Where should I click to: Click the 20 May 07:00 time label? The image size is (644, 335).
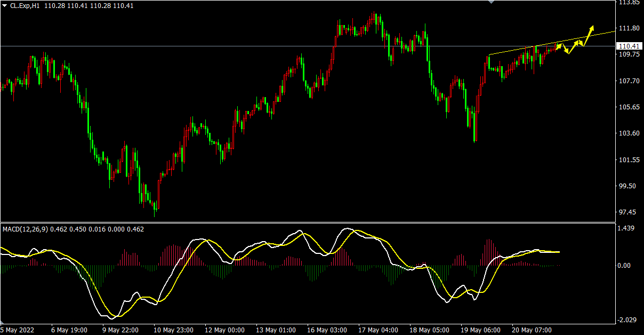530,330
